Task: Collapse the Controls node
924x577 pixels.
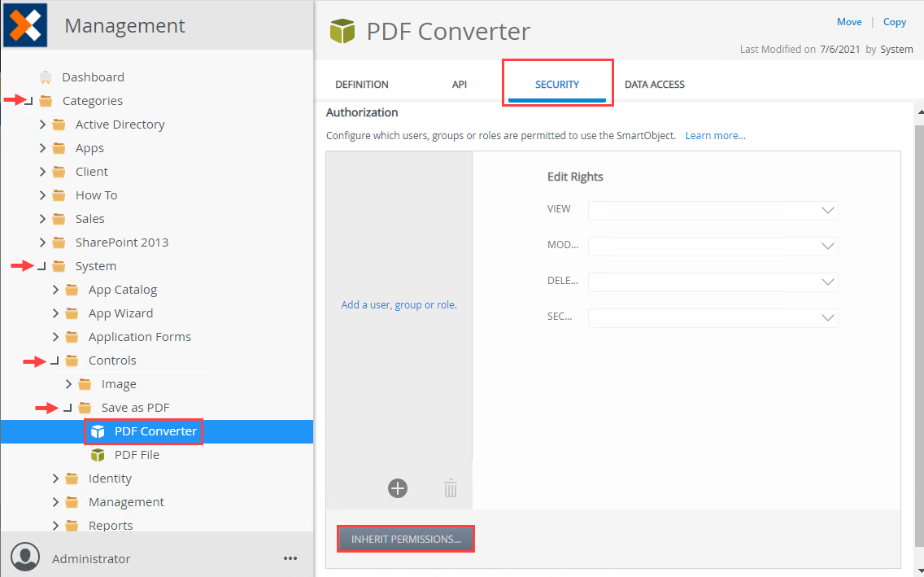Action: click(54, 361)
